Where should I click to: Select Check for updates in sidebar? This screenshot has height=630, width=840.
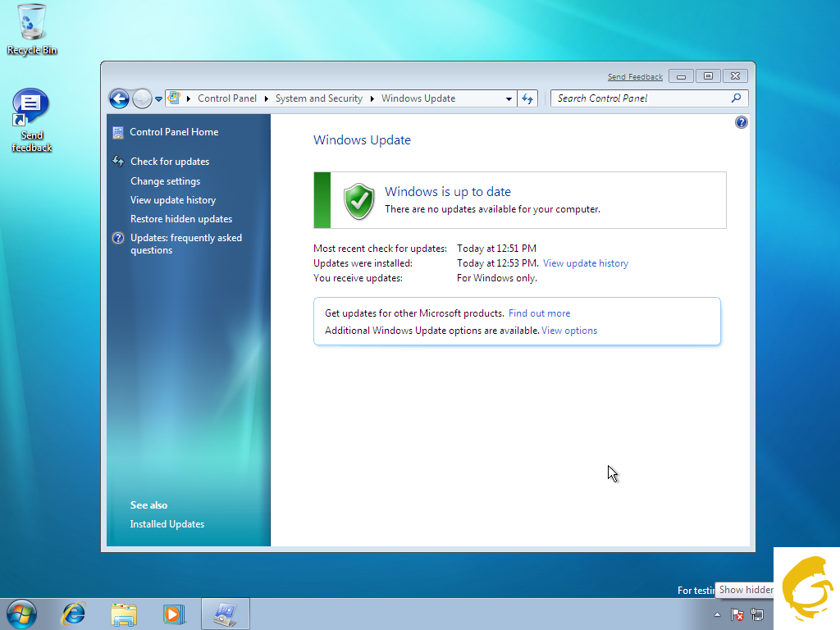pos(170,162)
